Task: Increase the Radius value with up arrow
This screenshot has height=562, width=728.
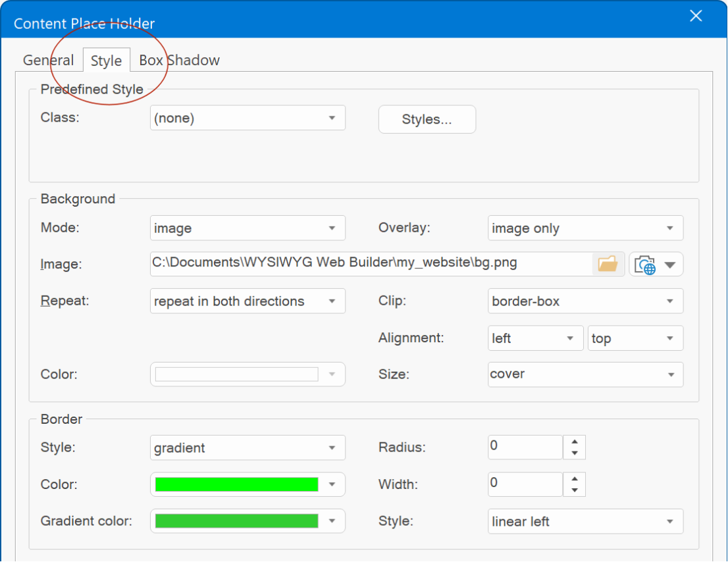Action: pyautogui.click(x=575, y=442)
